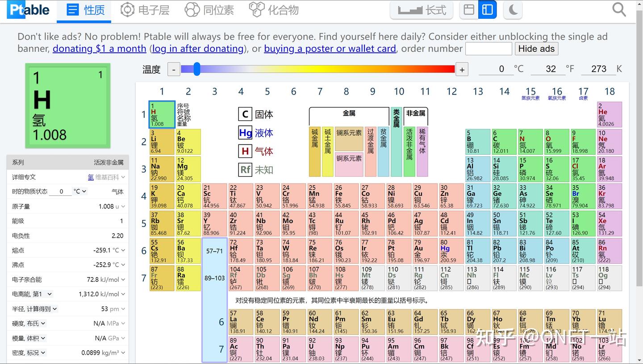Toggle dark mode with the moon icon
The width and height of the screenshot is (643, 364).
(x=512, y=9)
